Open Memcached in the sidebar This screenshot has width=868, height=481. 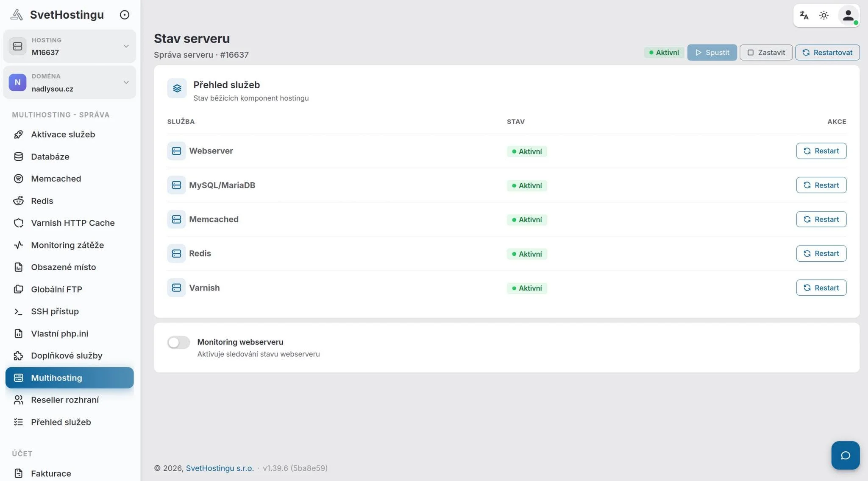tap(70, 179)
